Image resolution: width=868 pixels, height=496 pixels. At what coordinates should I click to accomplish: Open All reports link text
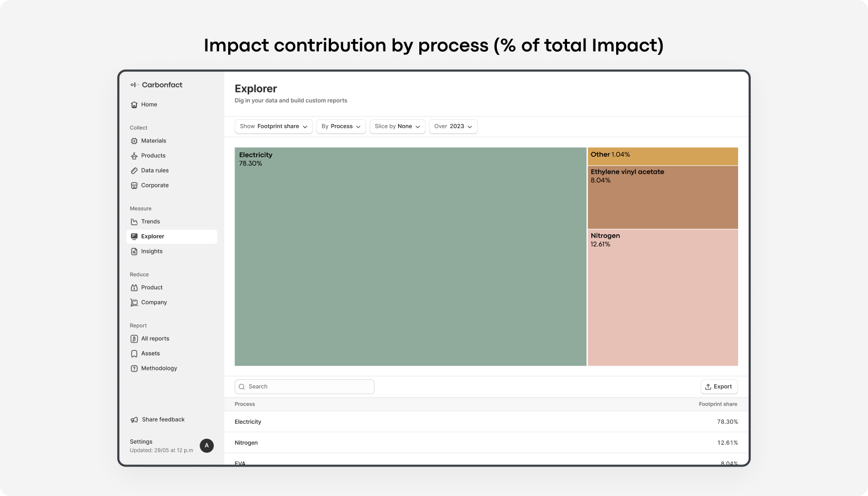point(155,339)
